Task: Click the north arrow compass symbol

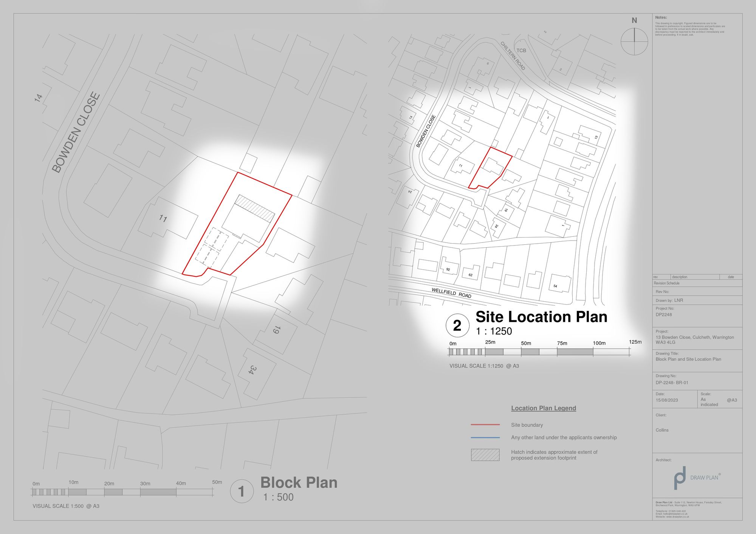Action: pyautogui.click(x=634, y=41)
